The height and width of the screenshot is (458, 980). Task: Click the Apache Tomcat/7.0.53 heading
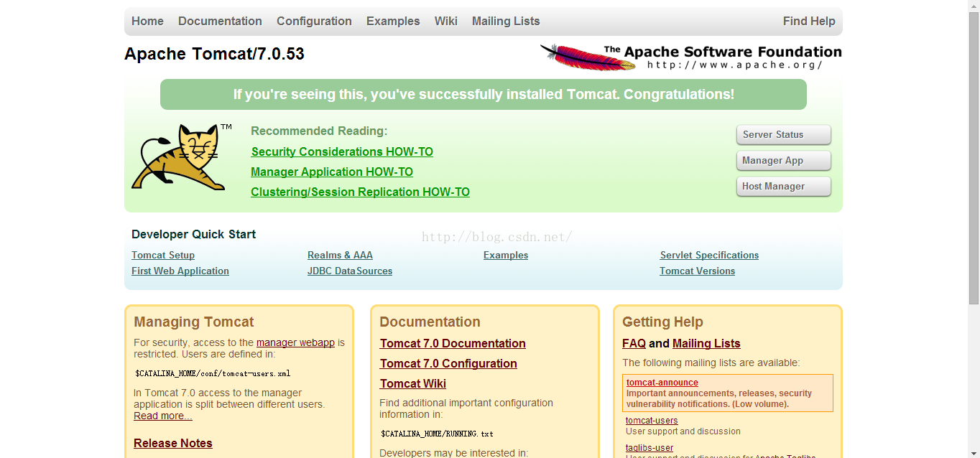(x=214, y=54)
